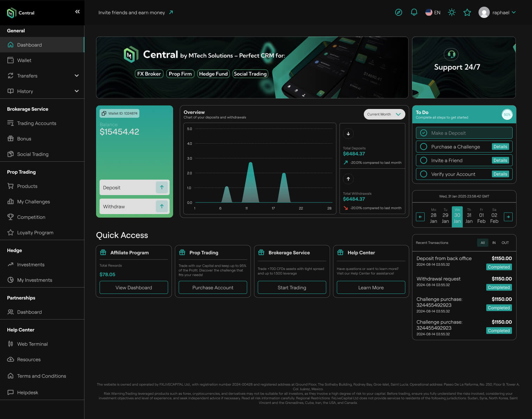Go to previous dates in calendar strip
This screenshot has width=532, height=419.
coord(420,217)
